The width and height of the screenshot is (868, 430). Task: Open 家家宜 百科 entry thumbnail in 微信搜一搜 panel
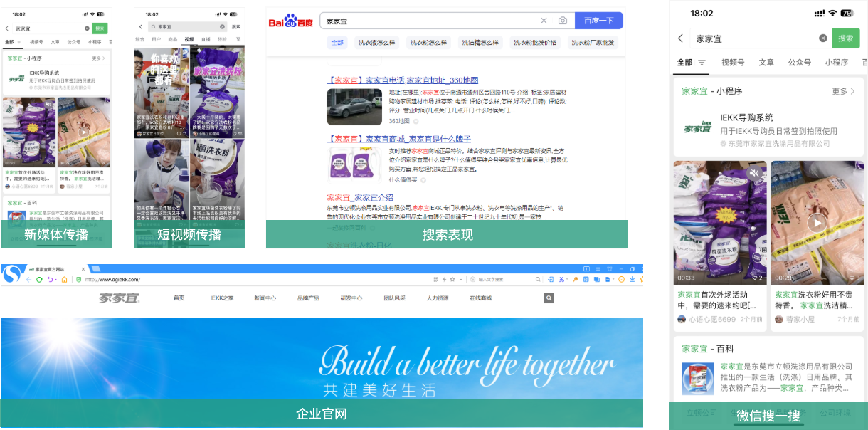(697, 379)
